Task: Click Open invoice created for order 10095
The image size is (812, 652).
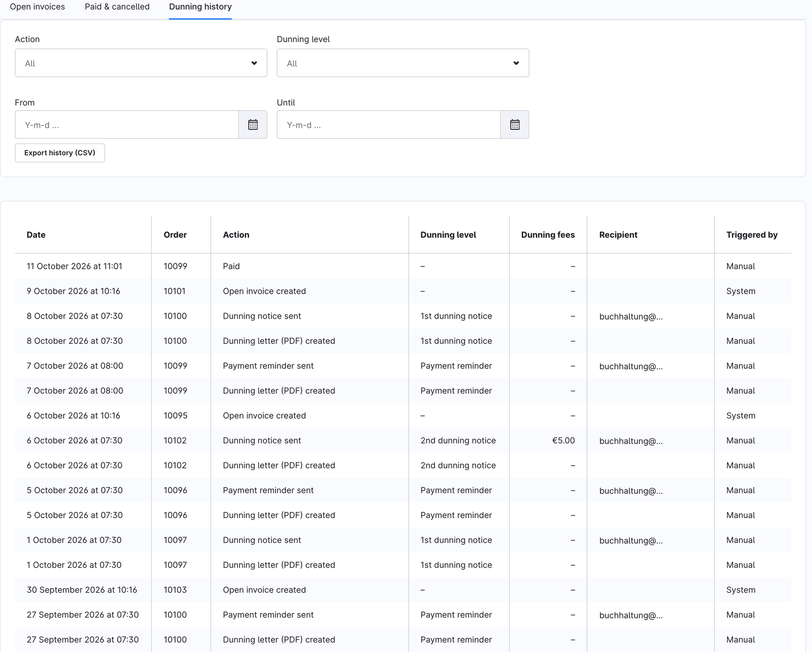Action: pyautogui.click(x=264, y=416)
